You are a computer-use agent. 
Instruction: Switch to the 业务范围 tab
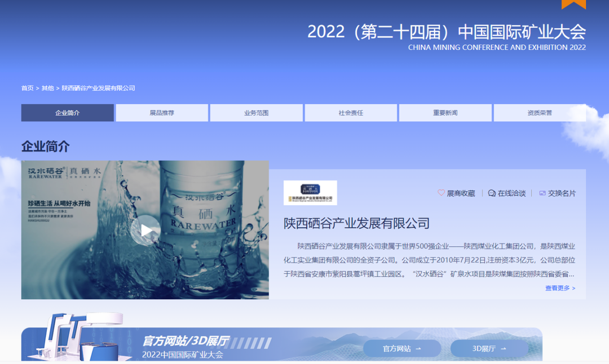coord(257,113)
